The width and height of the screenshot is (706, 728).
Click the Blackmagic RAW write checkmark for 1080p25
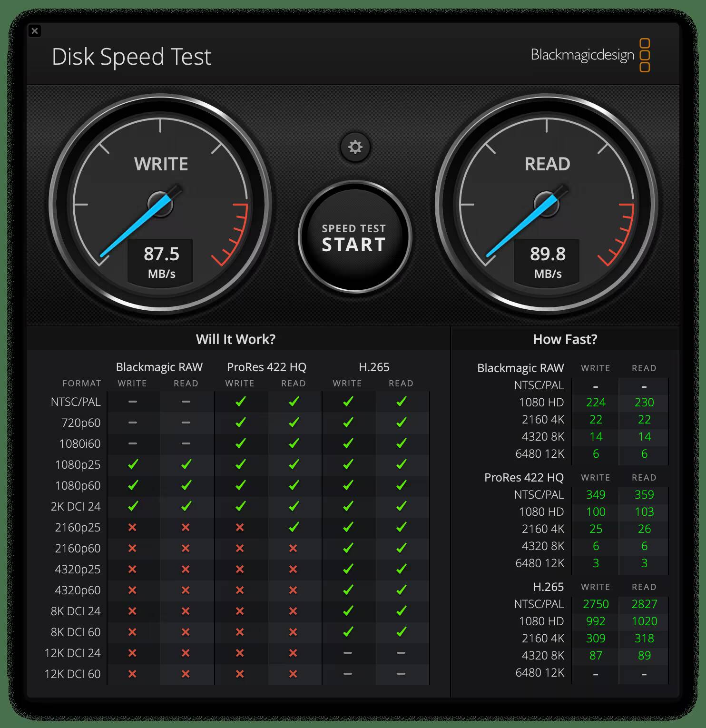pos(133,464)
